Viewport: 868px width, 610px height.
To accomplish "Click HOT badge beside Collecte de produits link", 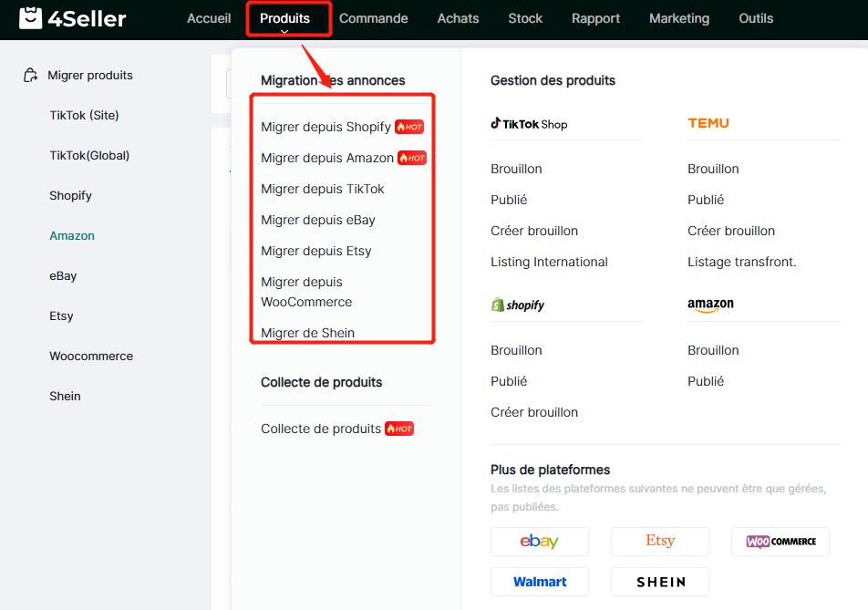I will click(x=399, y=429).
